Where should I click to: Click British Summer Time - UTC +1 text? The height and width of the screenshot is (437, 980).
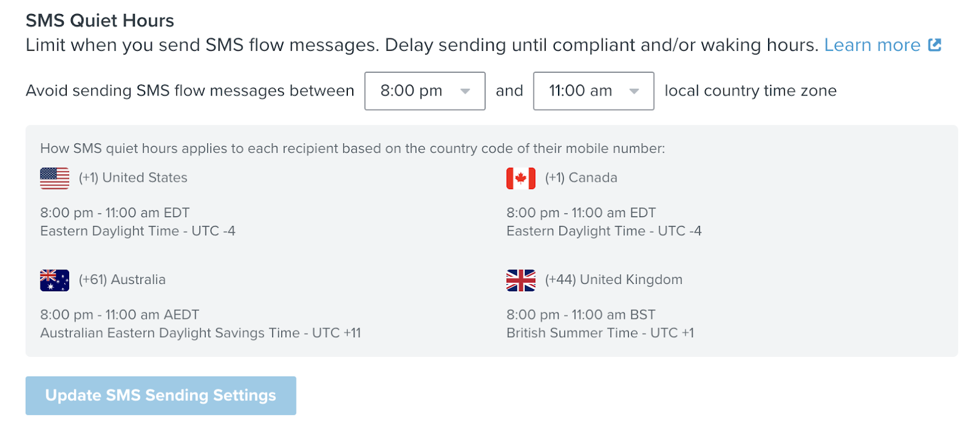[600, 333]
